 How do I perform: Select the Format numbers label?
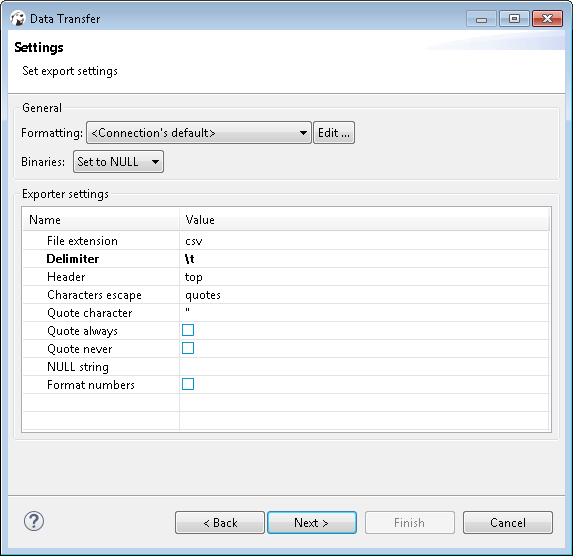click(91, 385)
